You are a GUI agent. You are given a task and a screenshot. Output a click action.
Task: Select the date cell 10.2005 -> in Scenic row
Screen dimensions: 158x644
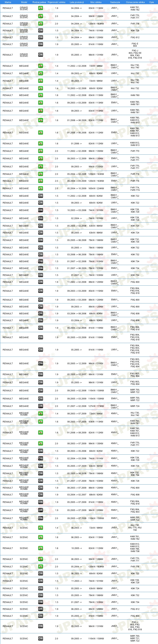pos(77,549)
